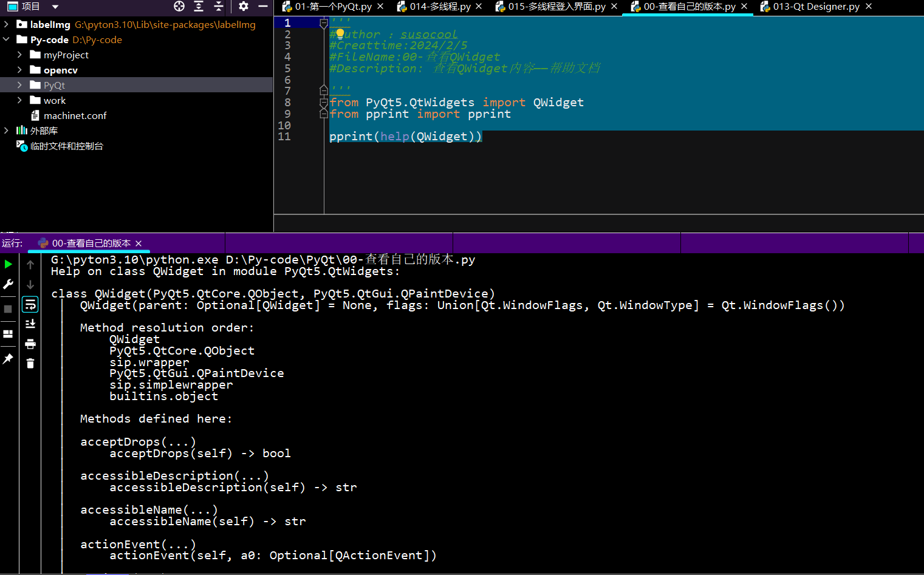The image size is (924, 575).
Task: Rerun the script with green play icon
Action: tap(8, 264)
